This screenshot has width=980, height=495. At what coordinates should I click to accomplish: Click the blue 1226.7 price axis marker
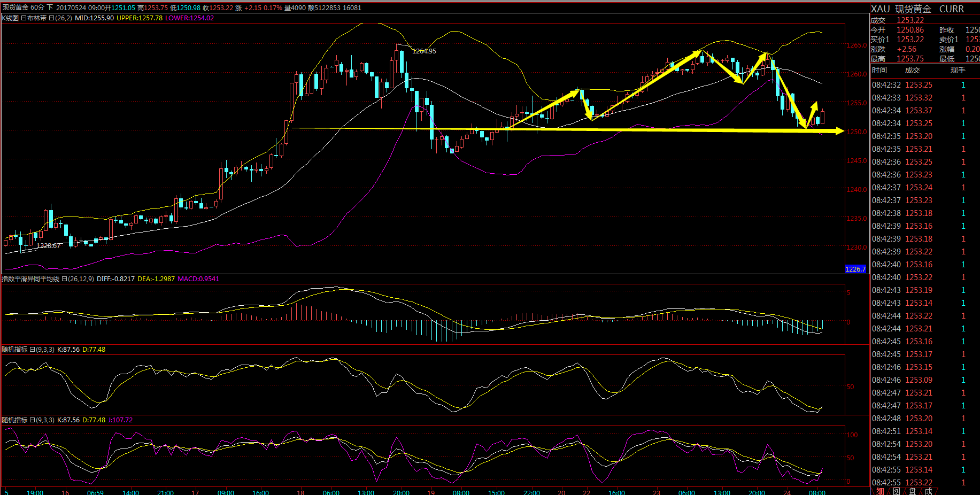855,269
